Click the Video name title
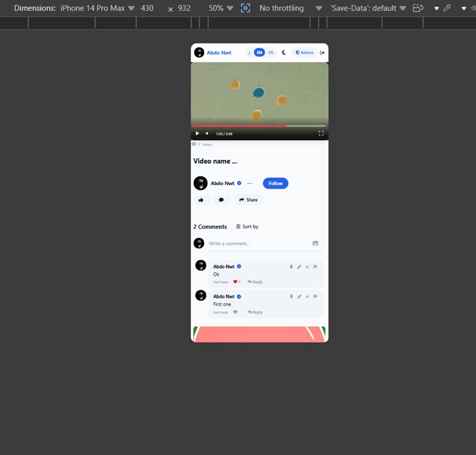476x455 pixels. tap(215, 161)
